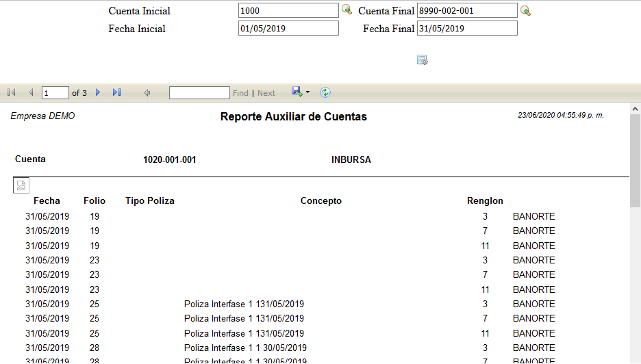Refresh the report

[x=325, y=92]
